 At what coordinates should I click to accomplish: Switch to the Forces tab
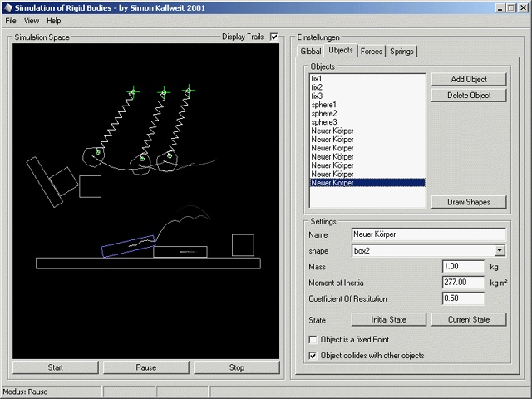[x=372, y=52]
